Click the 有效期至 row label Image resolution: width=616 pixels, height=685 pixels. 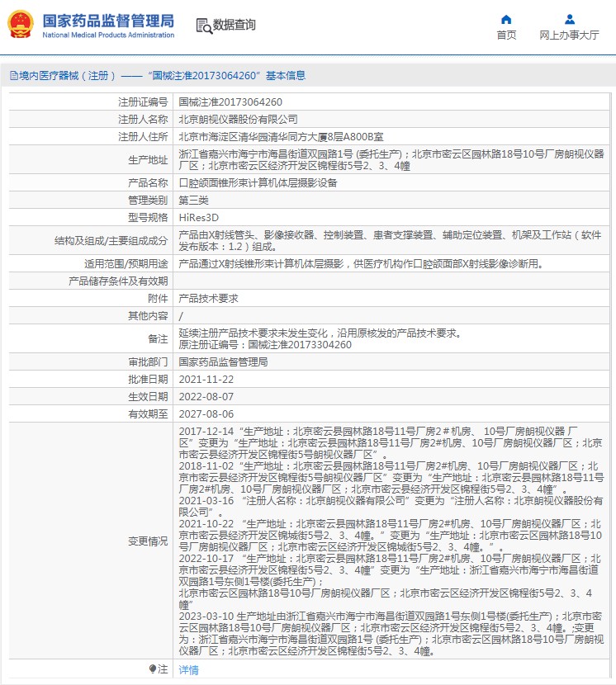click(x=148, y=413)
